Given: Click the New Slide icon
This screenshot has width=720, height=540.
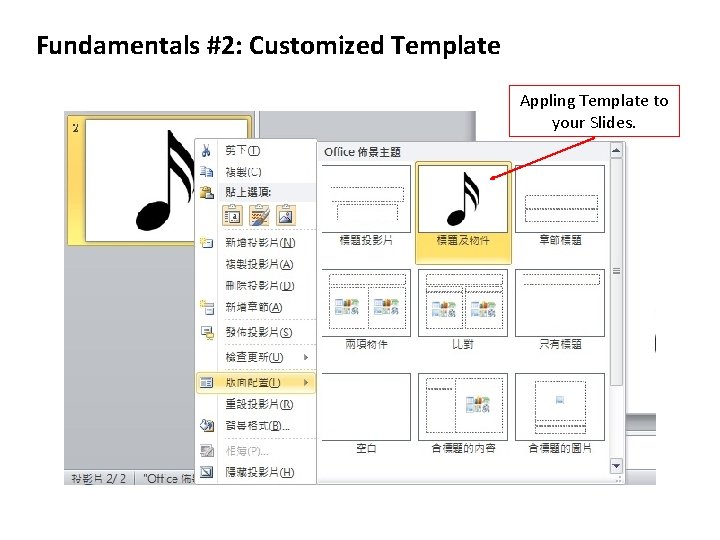Looking at the screenshot, I should [x=207, y=242].
